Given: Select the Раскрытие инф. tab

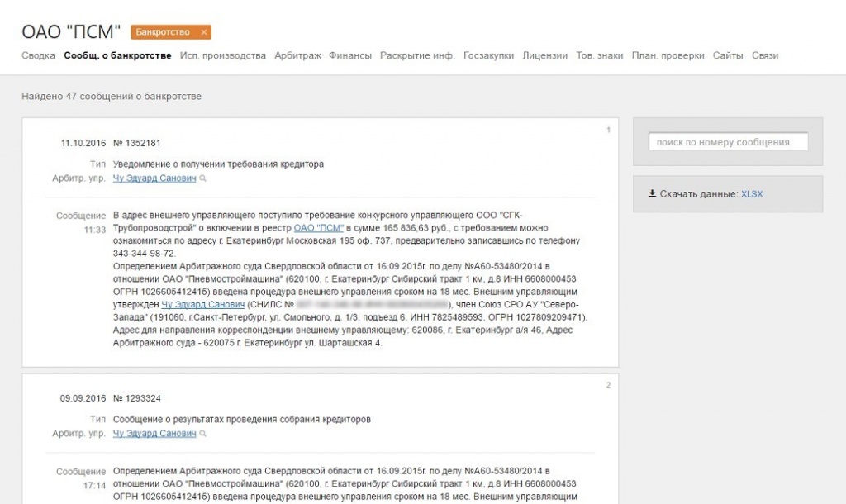Looking at the screenshot, I should pos(417,55).
